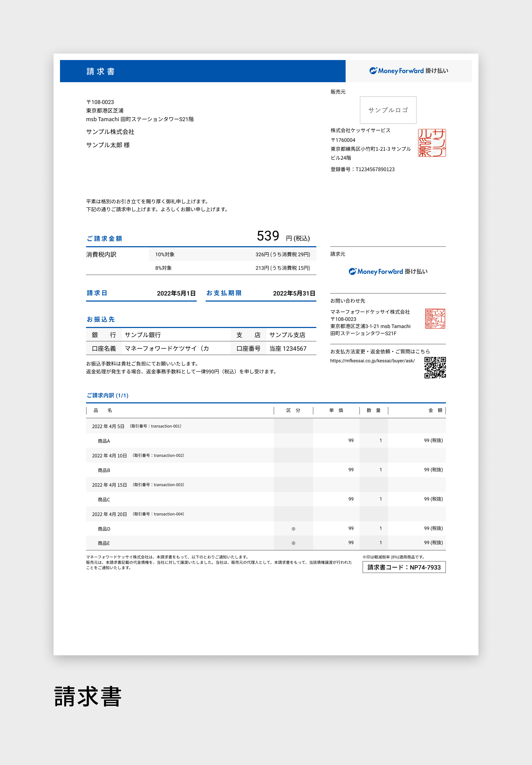Click the transaction-004 date row
The image size is (532, 765).
point(266,514)
